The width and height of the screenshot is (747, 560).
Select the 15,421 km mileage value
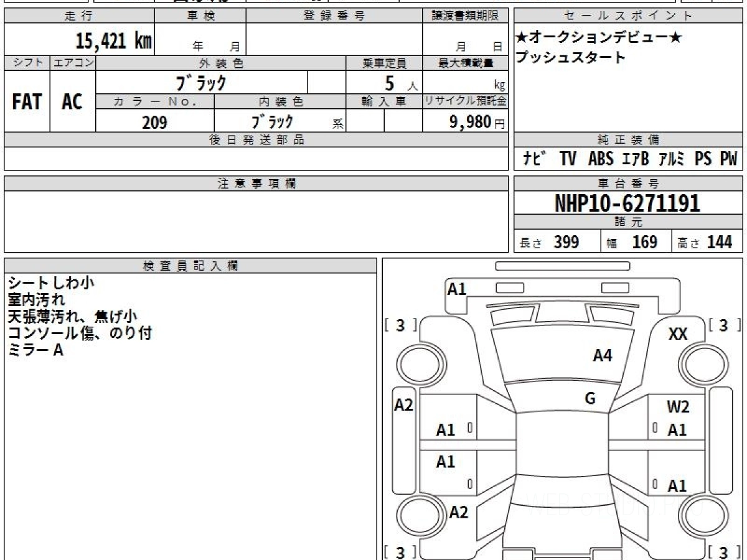[114, 41]
